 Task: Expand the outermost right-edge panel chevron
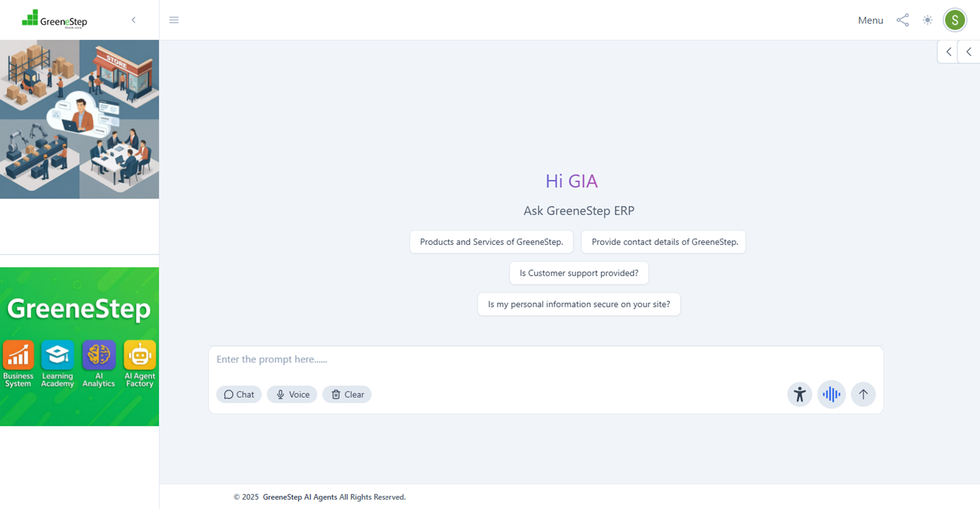pyautogui.click(x=969, y=52)
